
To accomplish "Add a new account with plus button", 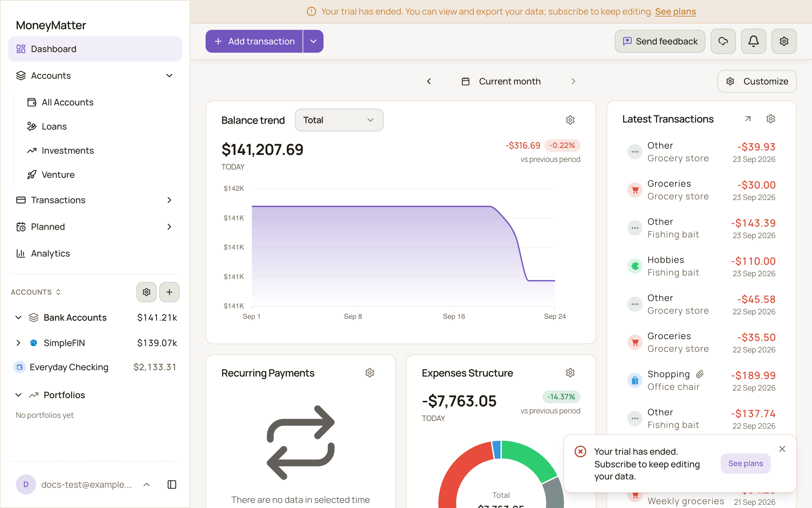I will [x=169, y=292].
